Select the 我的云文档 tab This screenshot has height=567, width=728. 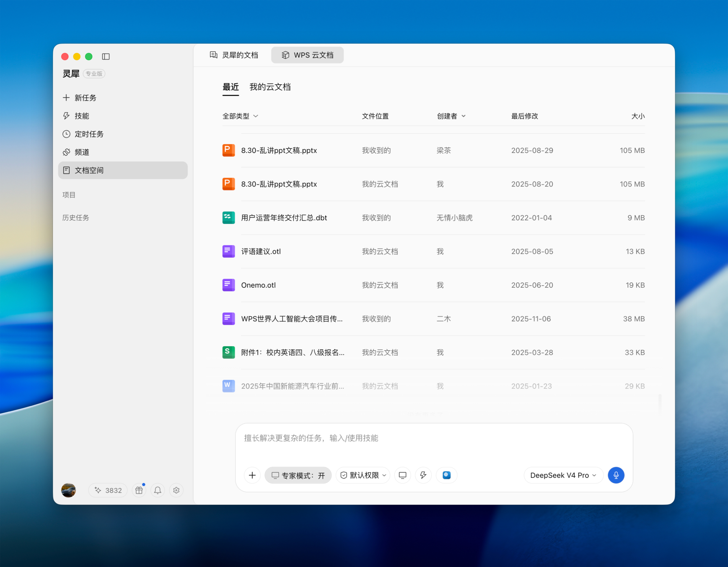270,87
